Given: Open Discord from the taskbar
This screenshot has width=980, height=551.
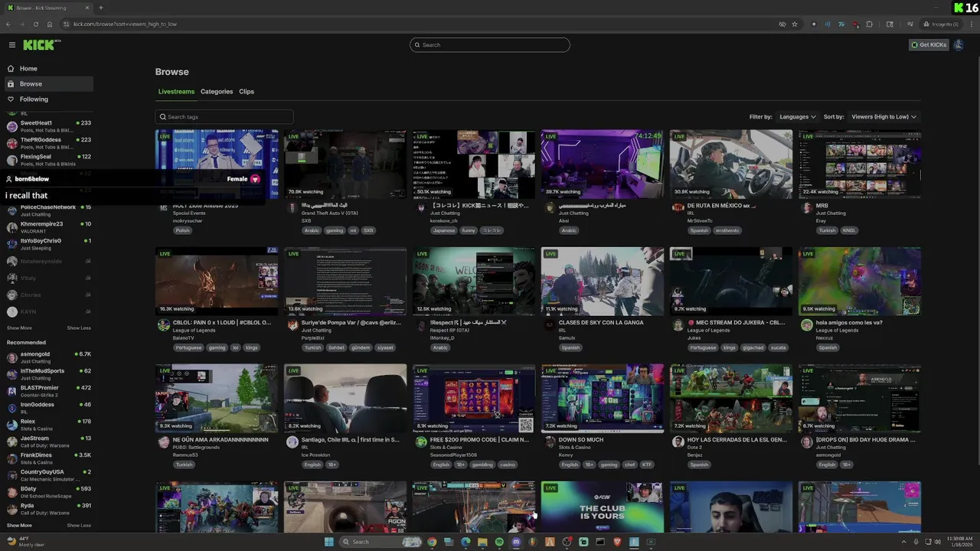Looking at the screenshot, I should point(516,542).
